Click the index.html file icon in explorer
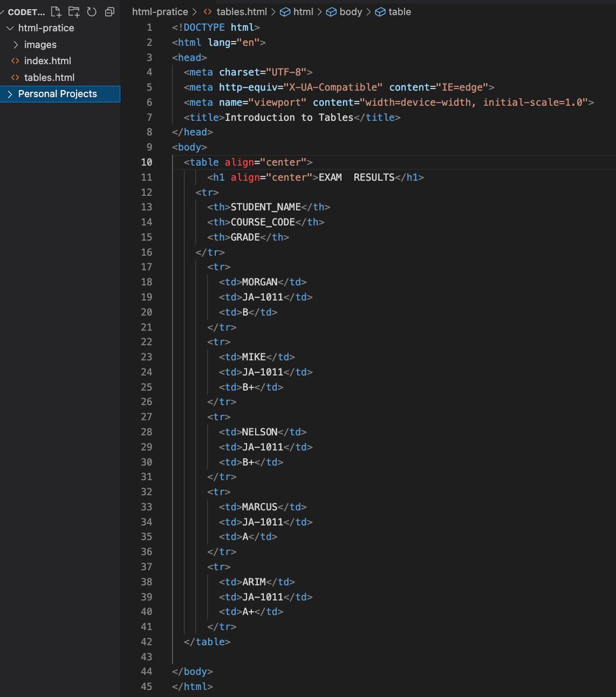 (x=15, y=61)
